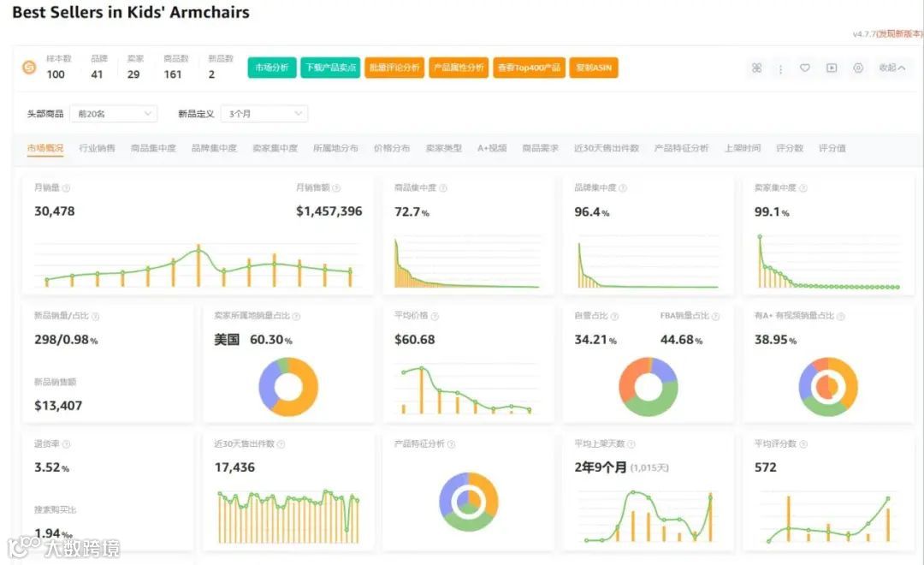This screenshot has height=565, width=924.
Task: Click help icon next to 平均评分数
Action: tap(803, 444)
